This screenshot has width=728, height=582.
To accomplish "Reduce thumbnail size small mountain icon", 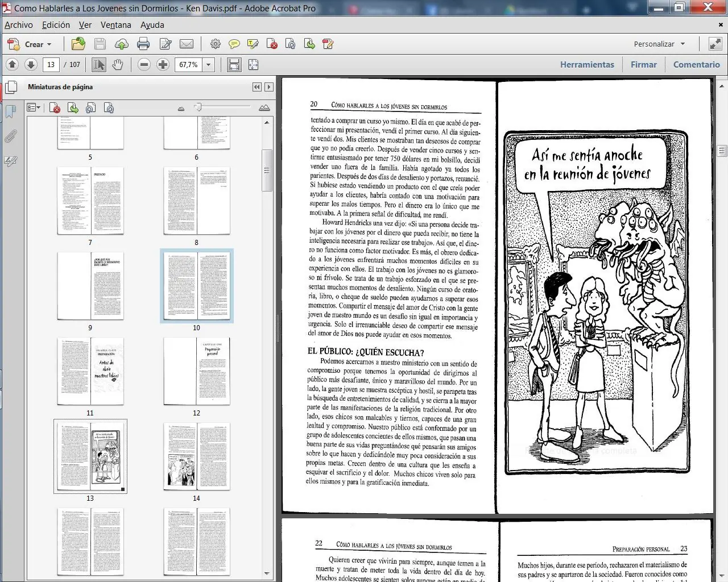I will [x=181, y=108].
